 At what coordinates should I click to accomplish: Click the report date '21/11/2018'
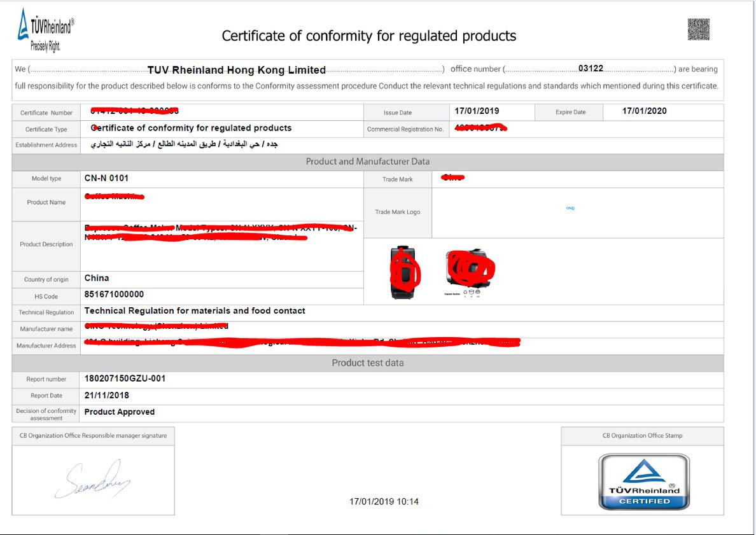point(106,396)
